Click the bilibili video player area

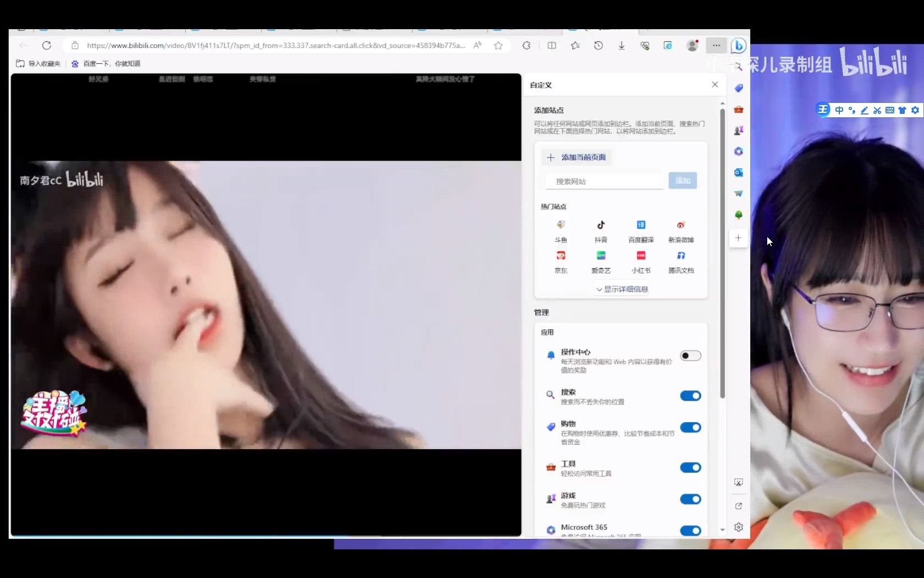pos(266,304)
